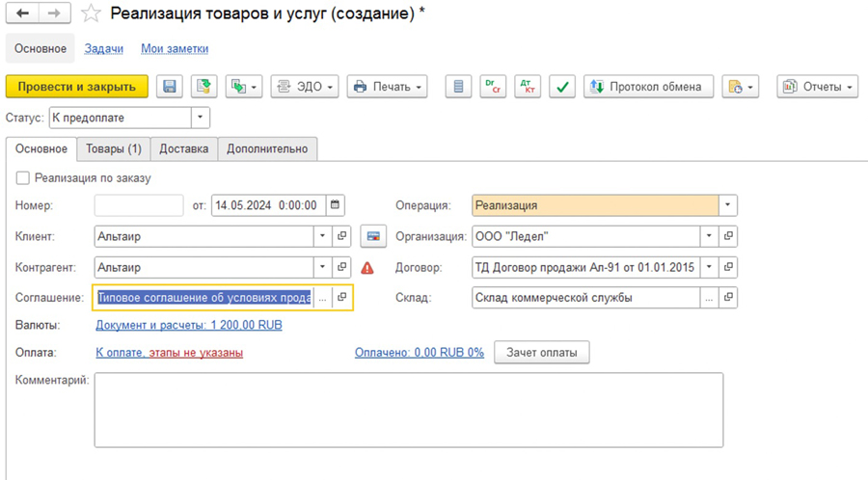Click the card icon next to Клиент
This screenshot has height=480, width=868.
click(371, 236)
